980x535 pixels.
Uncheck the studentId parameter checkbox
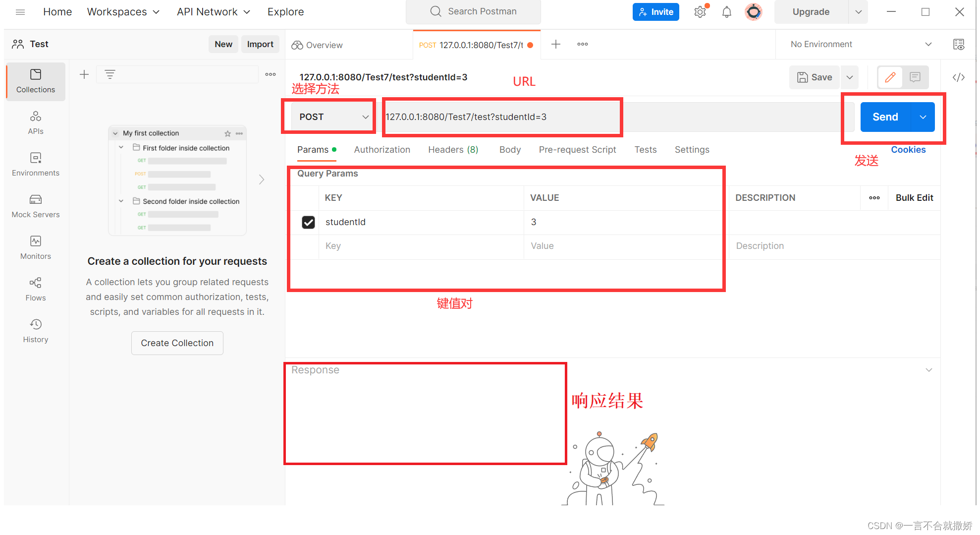pos(308,222)
